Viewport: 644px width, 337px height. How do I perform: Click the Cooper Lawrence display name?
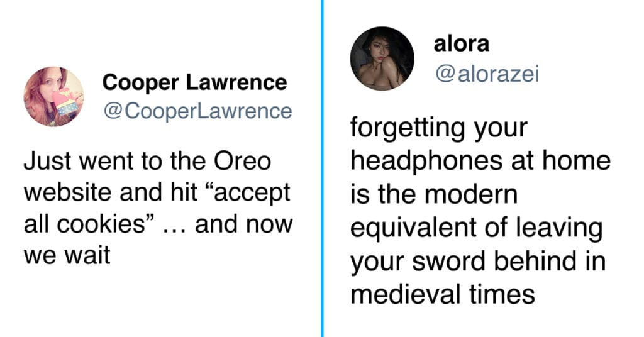(195, 82)
